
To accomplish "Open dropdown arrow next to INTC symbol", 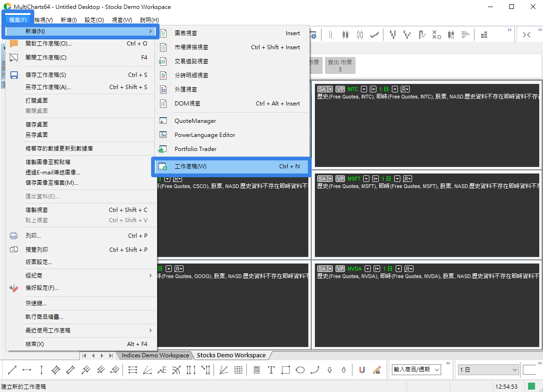I will click(x=364, y=89).
